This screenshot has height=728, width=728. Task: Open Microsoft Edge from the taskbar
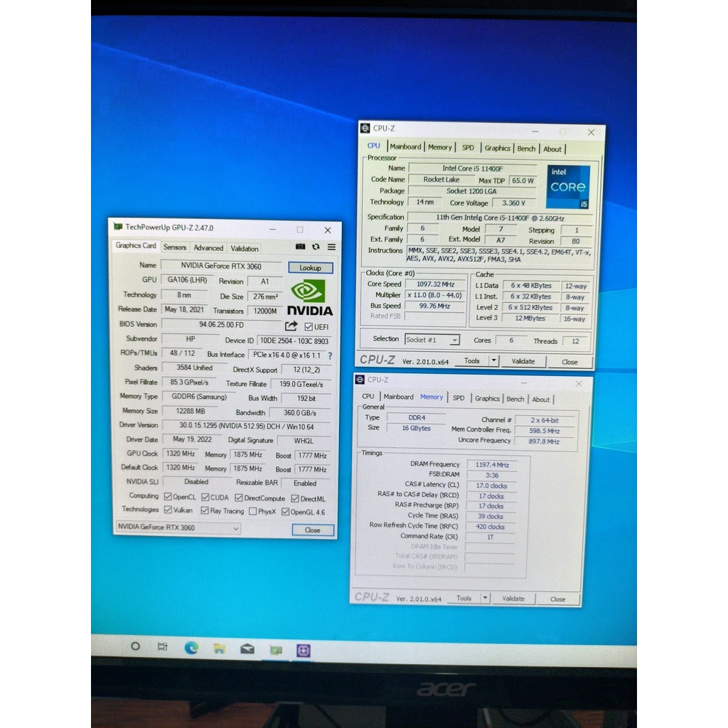click(x=191, y=648)
